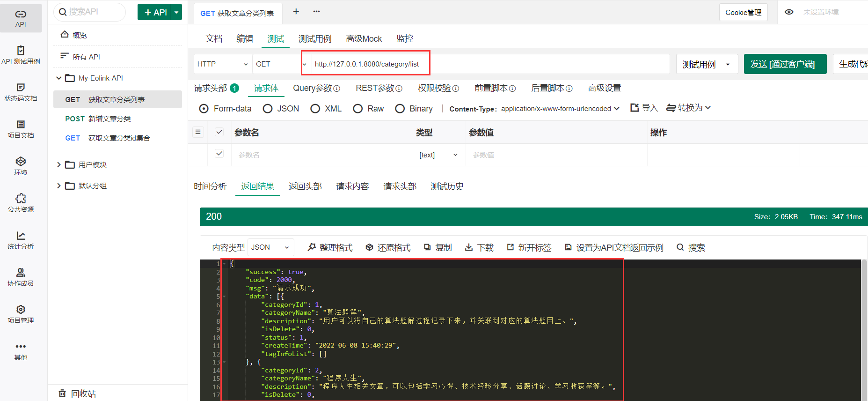Open API 测试用例 in the sidebar
This screenshot has width=868, height=401.
coord(21,55)
